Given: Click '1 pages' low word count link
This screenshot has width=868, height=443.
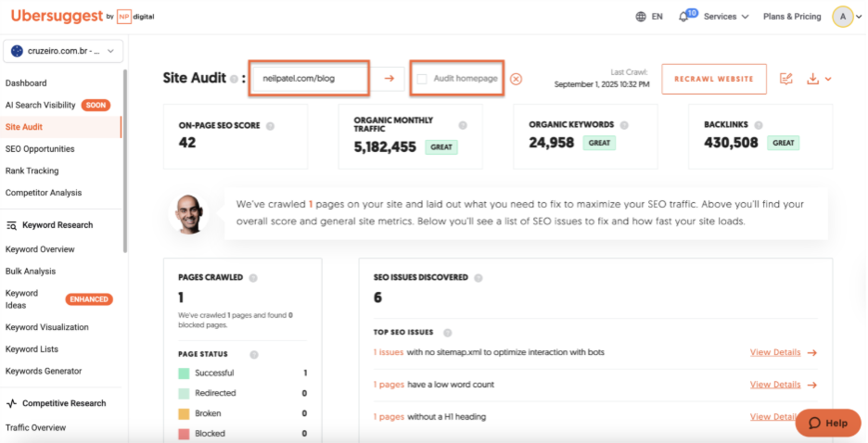Looking at the screenshot, I should coord(389,385).
